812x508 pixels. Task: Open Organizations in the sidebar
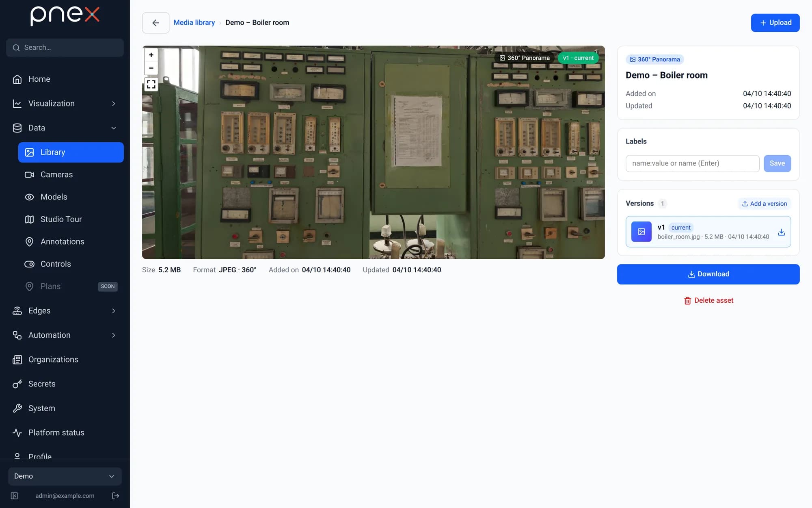click(x=65, y=360)
